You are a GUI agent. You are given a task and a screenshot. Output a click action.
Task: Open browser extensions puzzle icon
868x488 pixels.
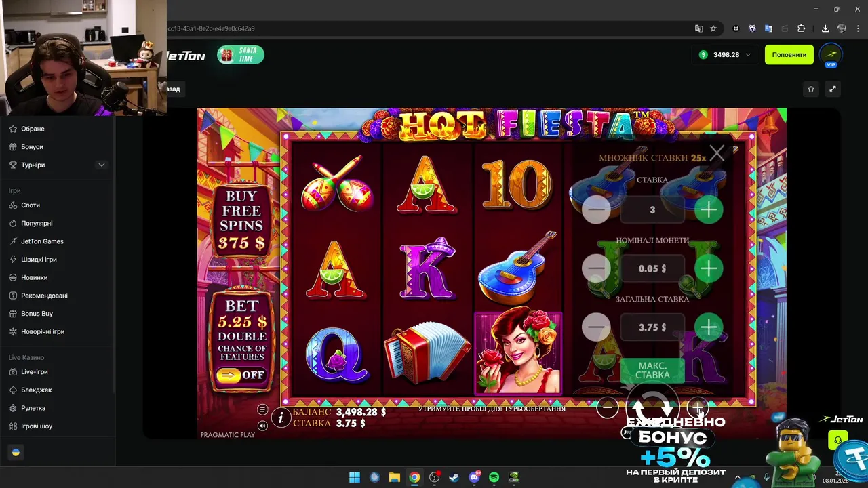(x=801, y=28)
